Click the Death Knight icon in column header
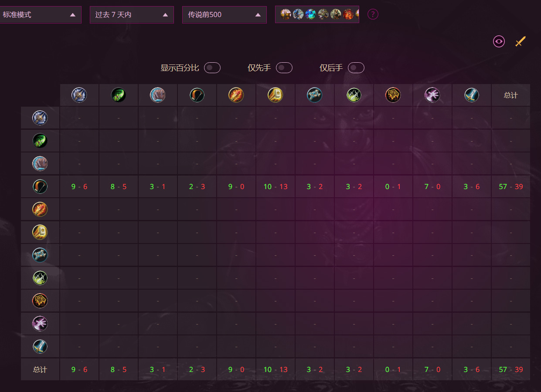The height and width of the screenshot is (392, 541). point(79,95)
